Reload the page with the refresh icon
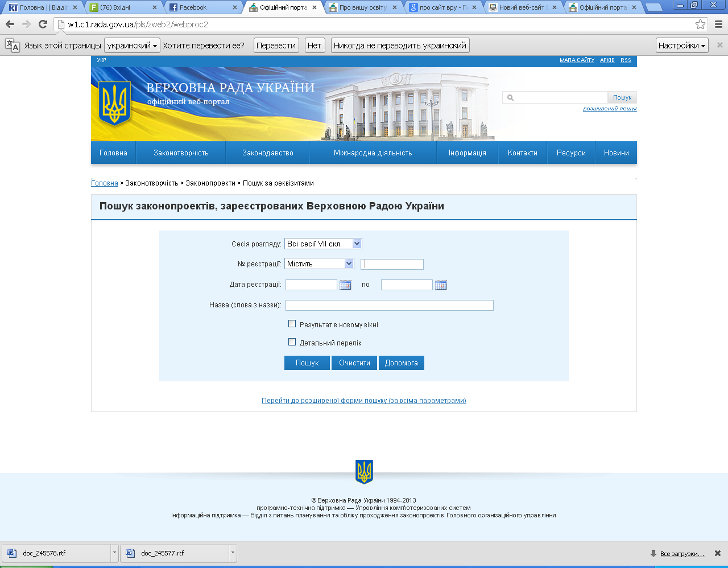 [43, 24]
